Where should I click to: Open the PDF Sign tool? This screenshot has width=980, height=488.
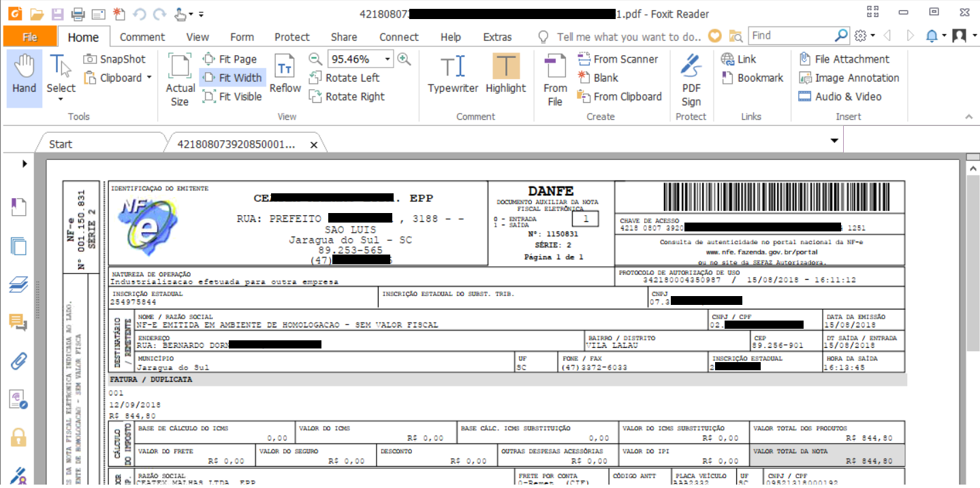click(x=691, y=80)
